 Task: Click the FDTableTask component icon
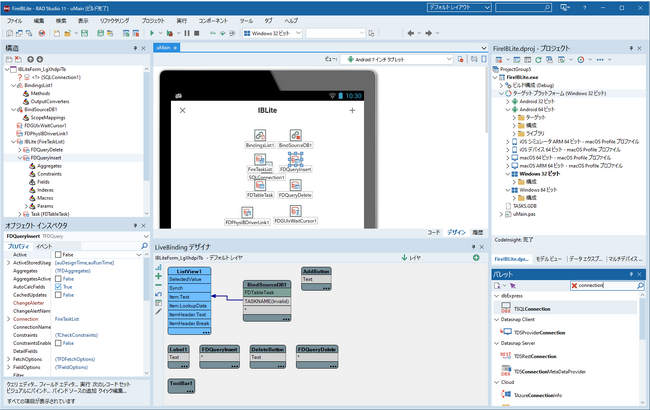259,184
